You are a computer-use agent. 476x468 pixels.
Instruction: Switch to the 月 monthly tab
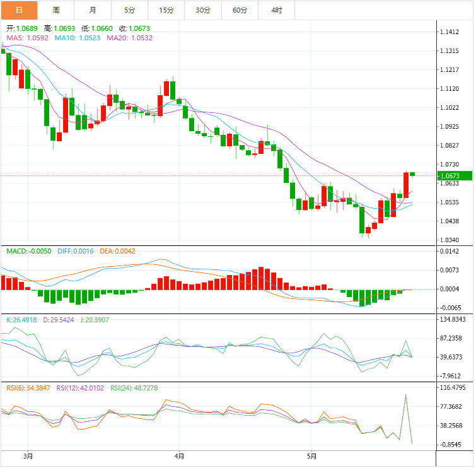tap(93, 10)
